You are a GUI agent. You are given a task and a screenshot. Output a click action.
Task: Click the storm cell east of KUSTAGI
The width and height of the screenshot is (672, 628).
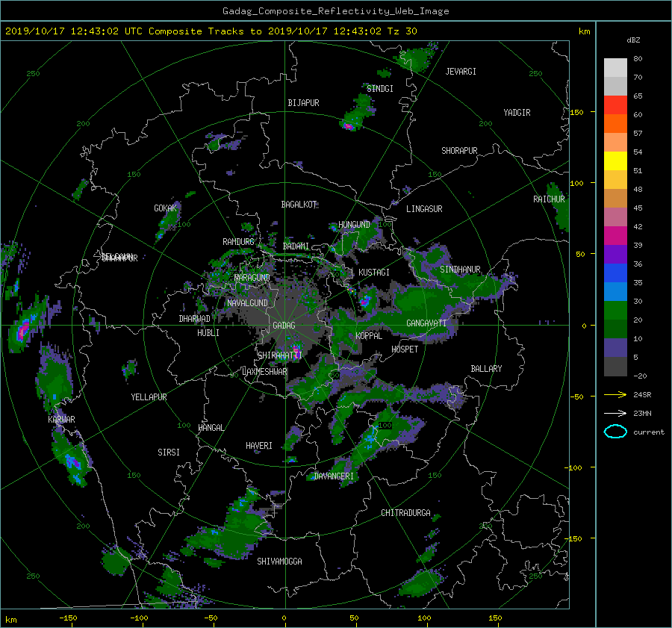point(366,300)
